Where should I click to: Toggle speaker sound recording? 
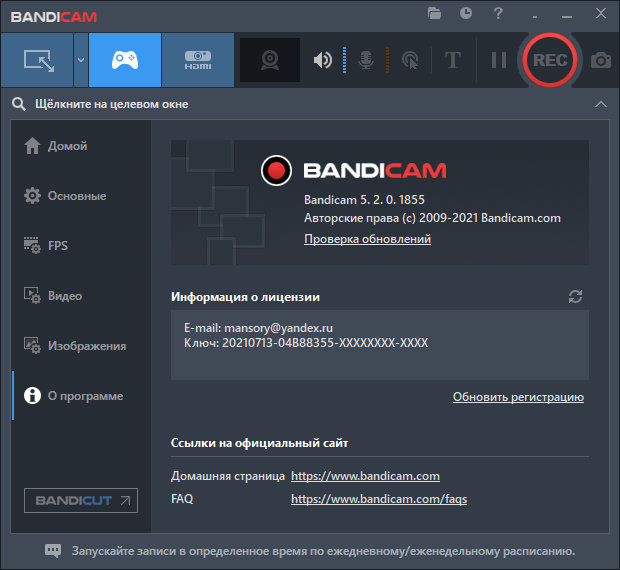[322, 60]
